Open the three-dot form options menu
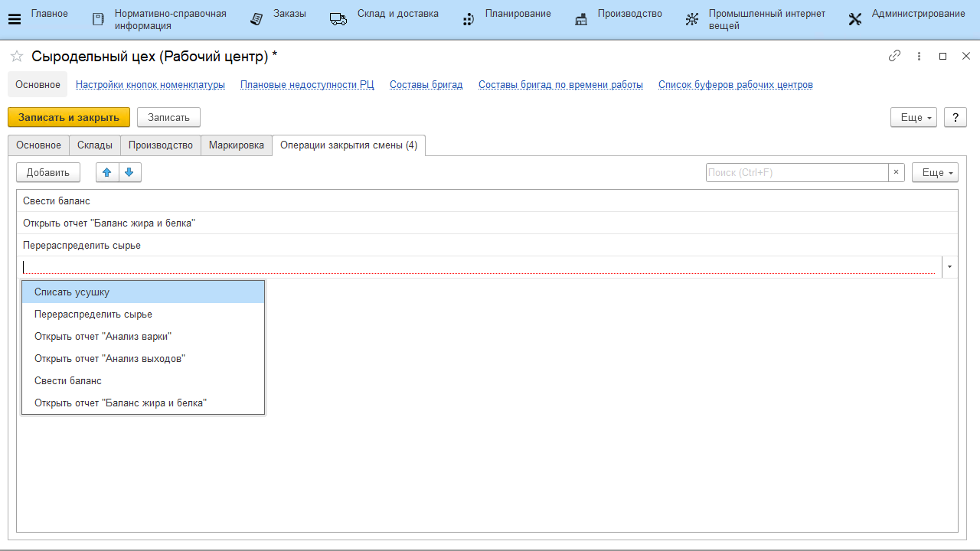 click(x=919, y=56)
